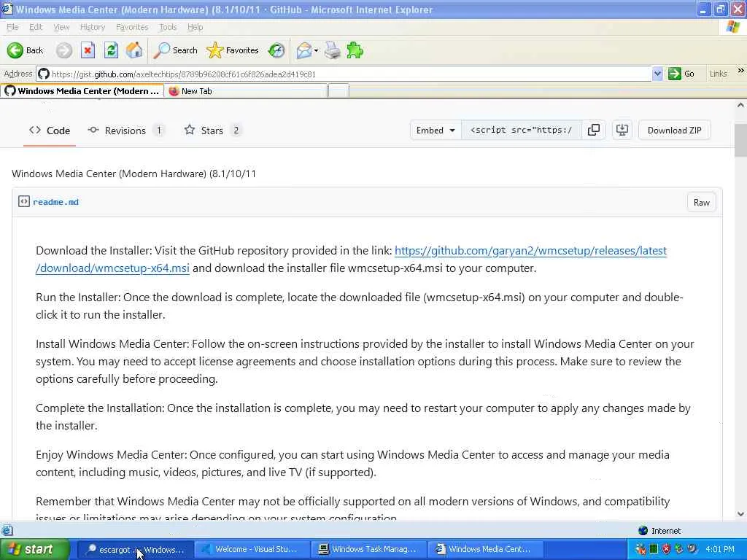Viewport: 747px width, 560px height.
Task: Open the History menu
Action: point(93,27)
